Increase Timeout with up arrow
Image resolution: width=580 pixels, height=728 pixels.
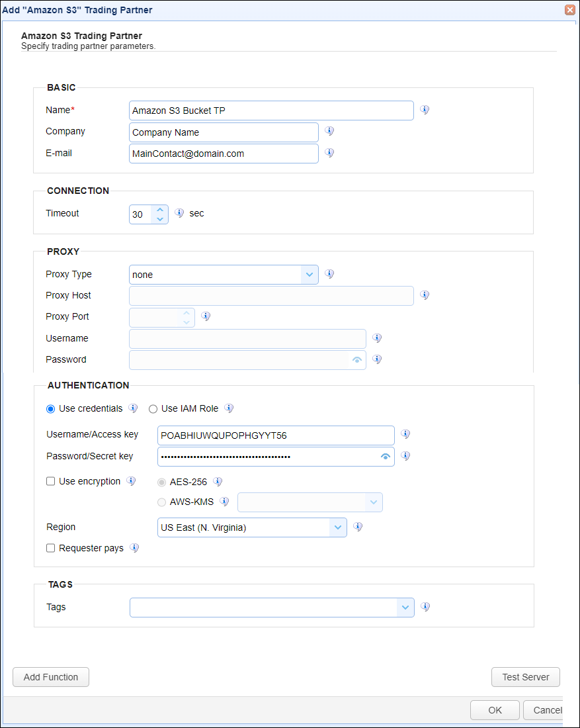160,210
